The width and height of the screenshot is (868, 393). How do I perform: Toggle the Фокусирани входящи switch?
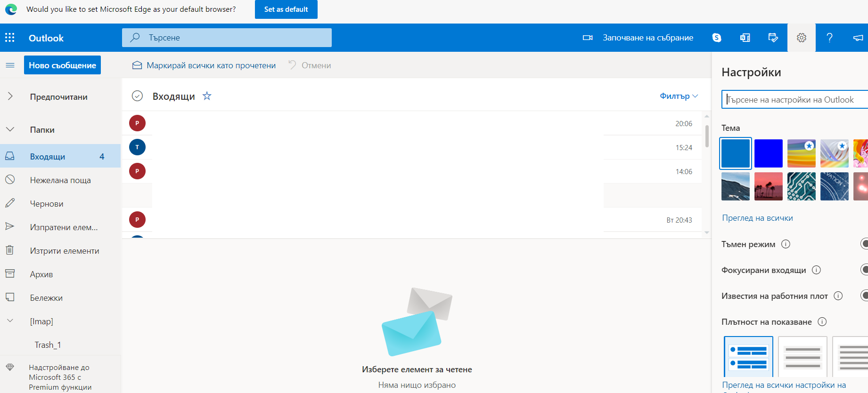pos(864,270)
